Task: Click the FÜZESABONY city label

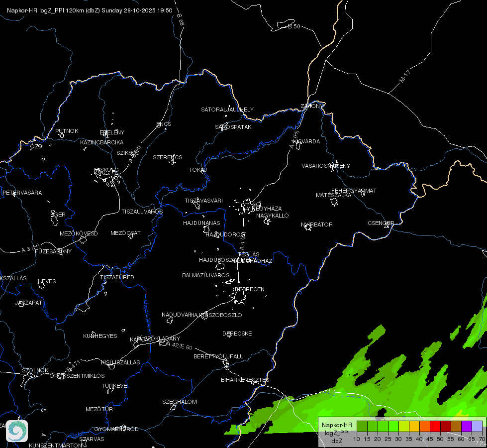Action: click(x=53, y=251)
